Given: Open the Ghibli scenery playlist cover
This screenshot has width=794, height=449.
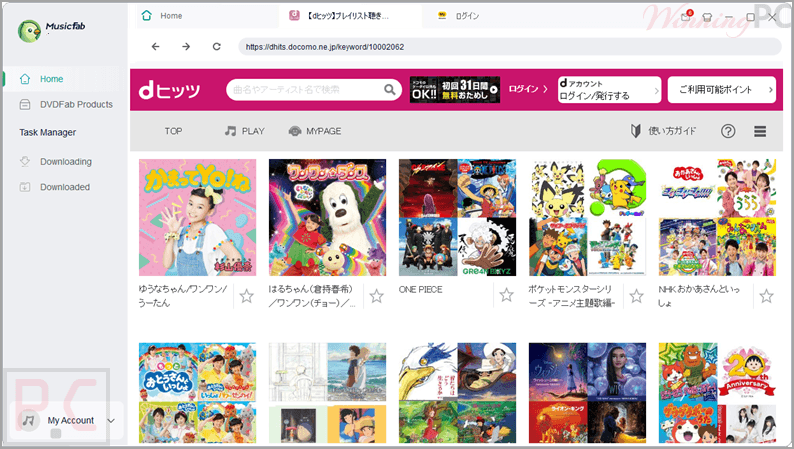Looking at the screenshot, I should [328, 393].
